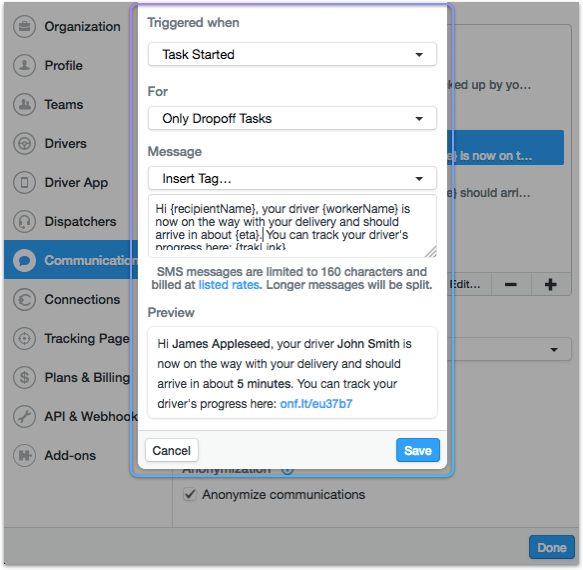Viewport: 583px width, 570px height.
Task: Switch to the Connections settings section
Action: (x=71, y=299)
